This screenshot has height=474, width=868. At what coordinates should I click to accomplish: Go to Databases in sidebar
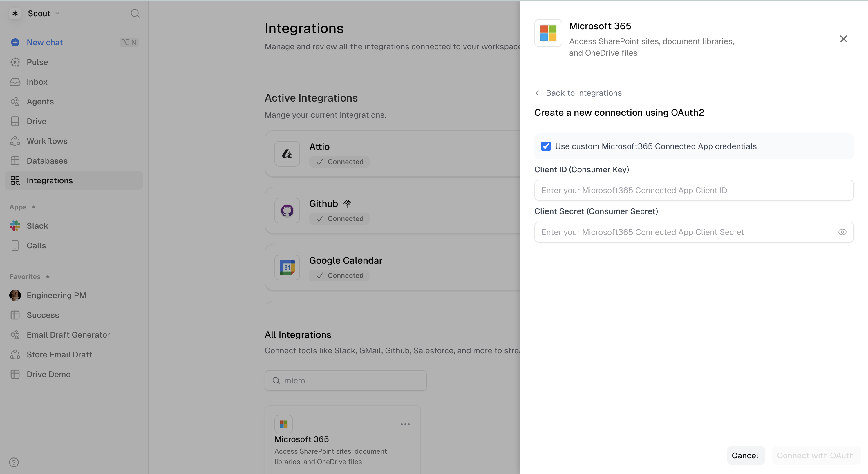[47, 161]
